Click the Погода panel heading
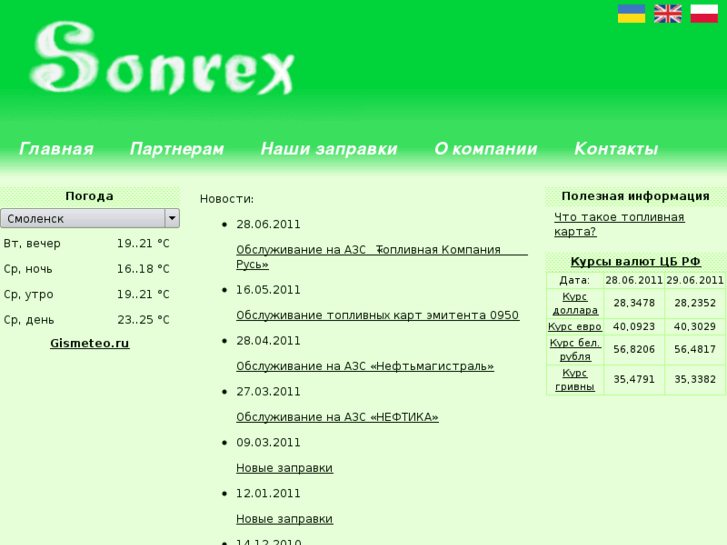The width and height of the screenshot is (727, 545). 89,196
